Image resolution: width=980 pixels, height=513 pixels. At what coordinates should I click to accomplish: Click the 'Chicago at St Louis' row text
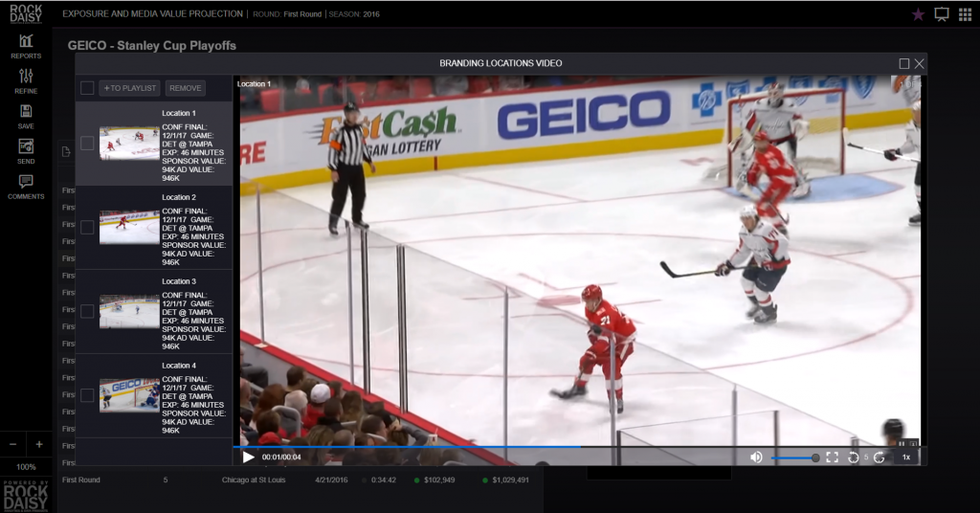(x=253, y=480)
